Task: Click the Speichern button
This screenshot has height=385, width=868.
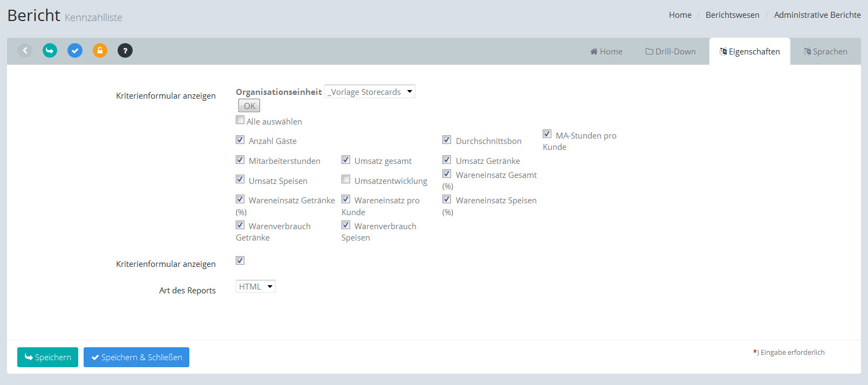Action: tap(47, 357)
